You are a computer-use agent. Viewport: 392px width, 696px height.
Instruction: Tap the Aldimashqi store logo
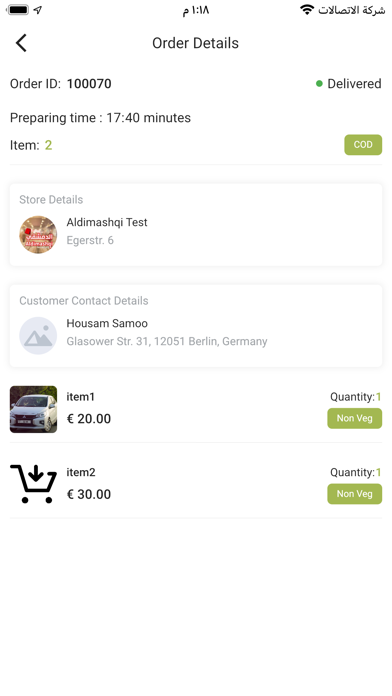pyautogui.click(x=38, y=235)
